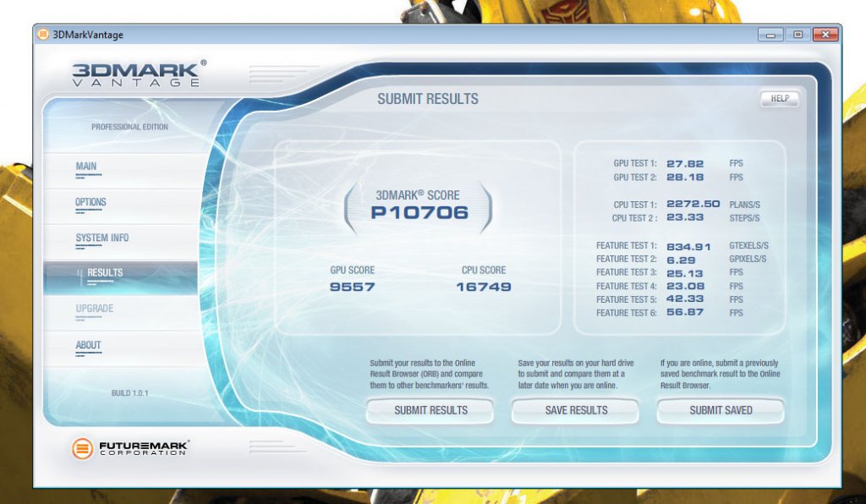Image resolution: width=866 pixels, height=504 pixels.
Task: Open the Main menu page
Action: [120, 171]
